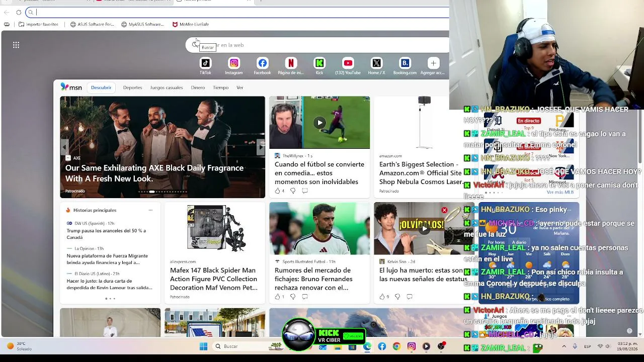Open comments on the Bruno Fernandes article
Image resolution: width=644 pixels, height=362 pixels.
(x=305, y=297)
